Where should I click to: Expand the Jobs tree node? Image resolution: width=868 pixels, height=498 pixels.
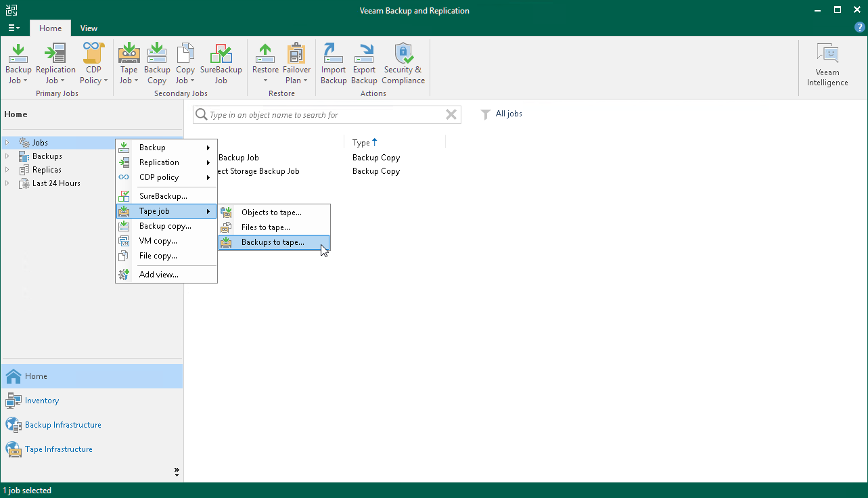(x=7, y=143)
